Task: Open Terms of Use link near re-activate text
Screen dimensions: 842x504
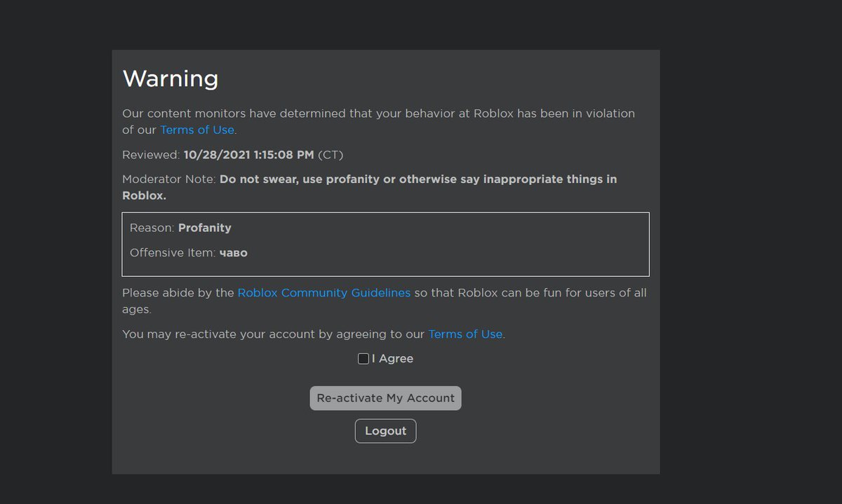Action: [465, 334]
